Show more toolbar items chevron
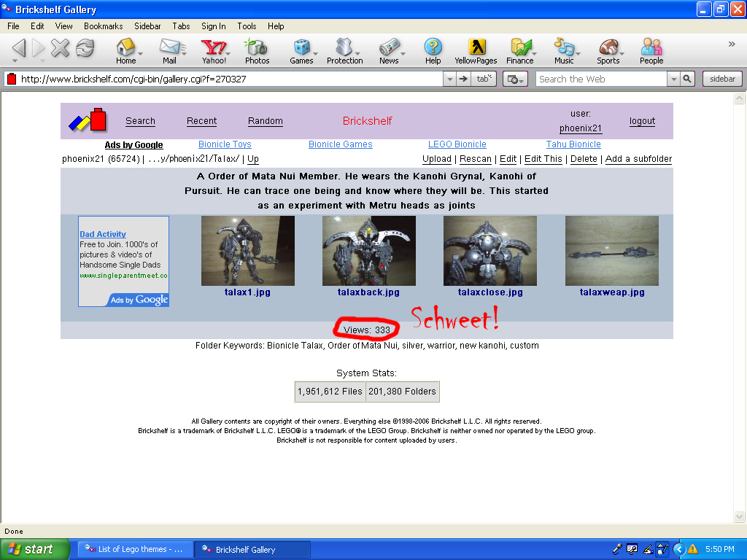 (x=732, y=44)
